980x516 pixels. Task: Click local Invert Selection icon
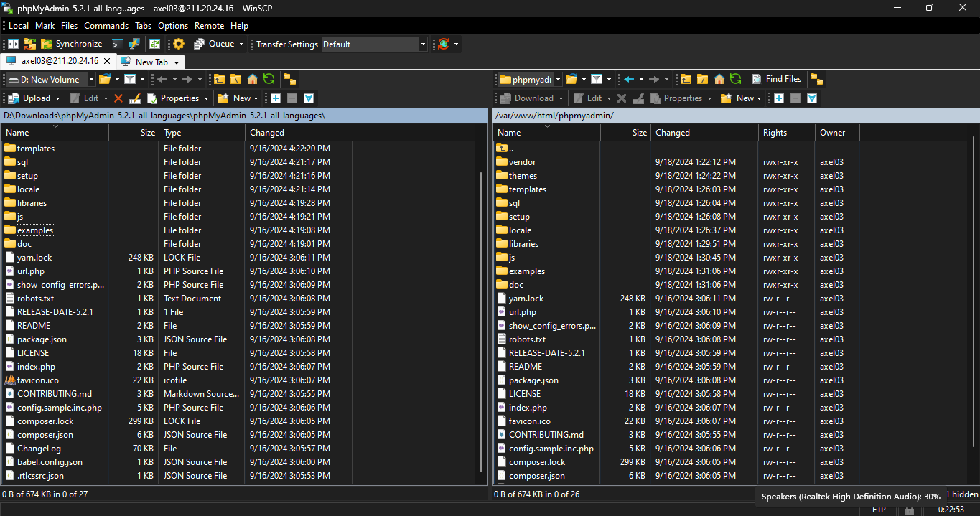click(308, 98)
